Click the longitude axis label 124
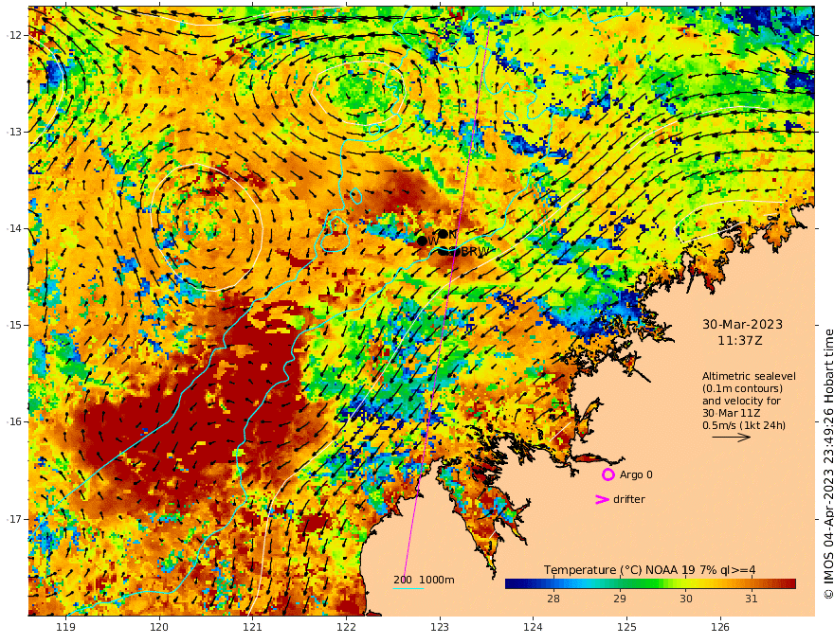This screenshot has width=834, height=644. coord(533,628)
